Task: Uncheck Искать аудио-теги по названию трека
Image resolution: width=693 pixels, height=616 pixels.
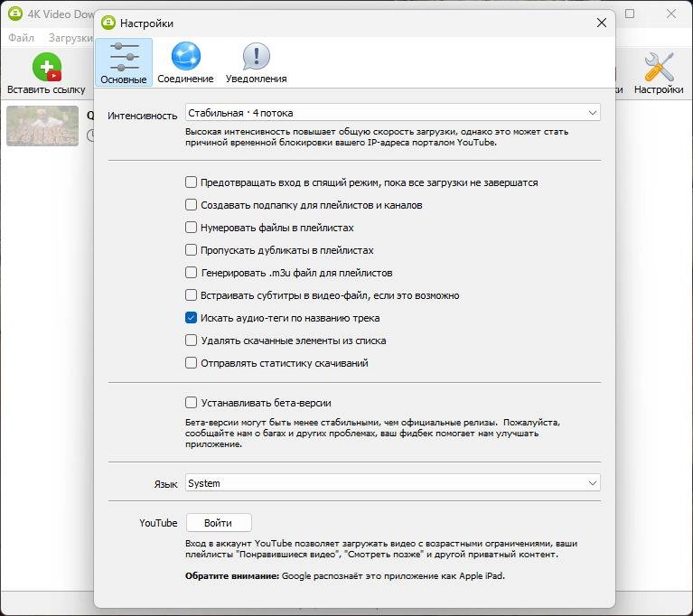Action: (x=191, y=318)
